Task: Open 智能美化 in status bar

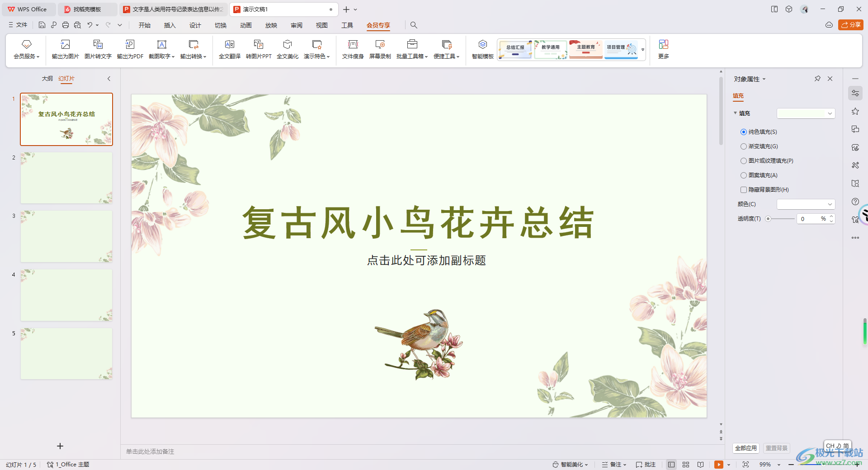Action: point(570,465)
